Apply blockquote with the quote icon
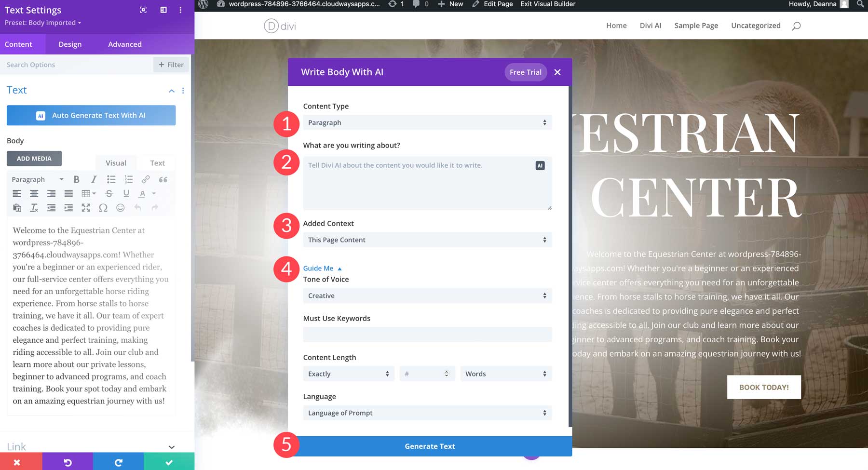Screen dimensions: 868x470 pos(163,179)
